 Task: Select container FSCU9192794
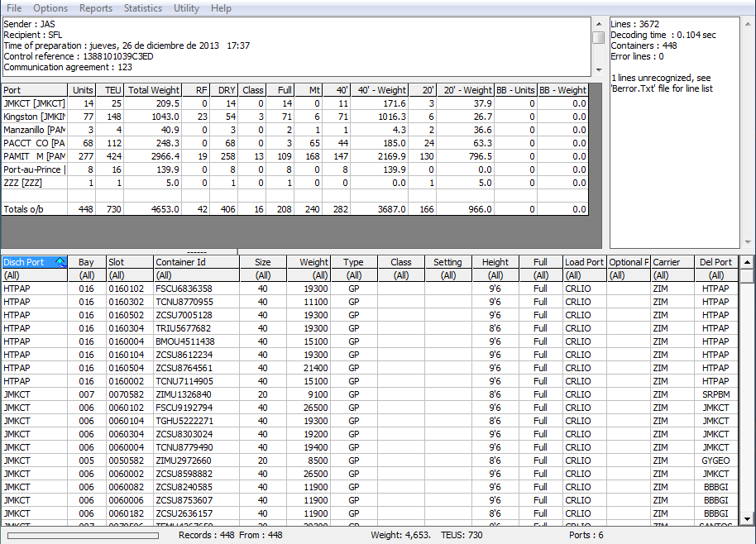pyautogui.click(x=184, y=408)
